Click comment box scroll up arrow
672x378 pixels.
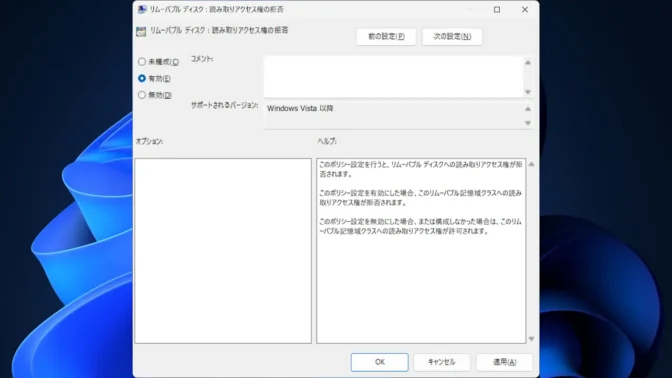click(528, 63)
